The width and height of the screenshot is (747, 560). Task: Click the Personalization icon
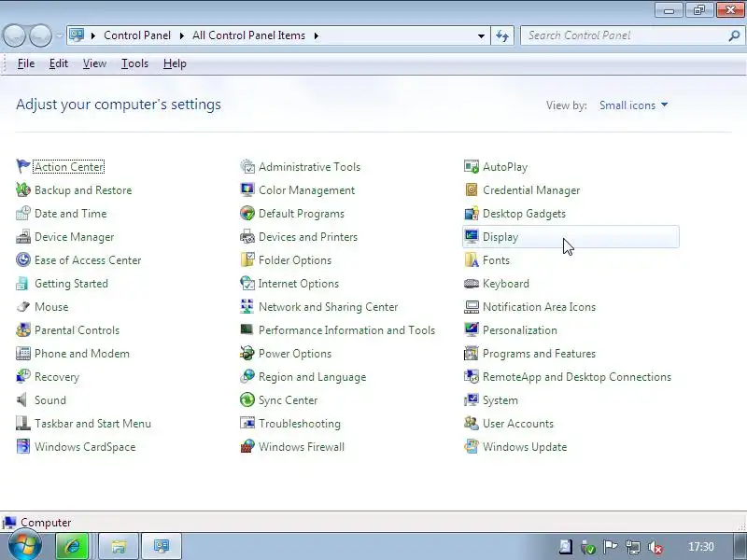(472, 330)
